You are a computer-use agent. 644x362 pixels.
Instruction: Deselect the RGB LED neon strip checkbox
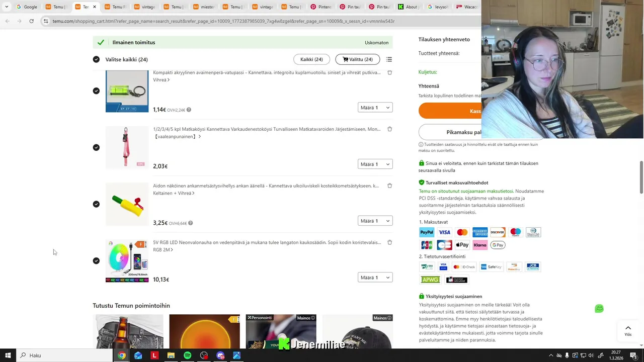(x=96, y=261)
